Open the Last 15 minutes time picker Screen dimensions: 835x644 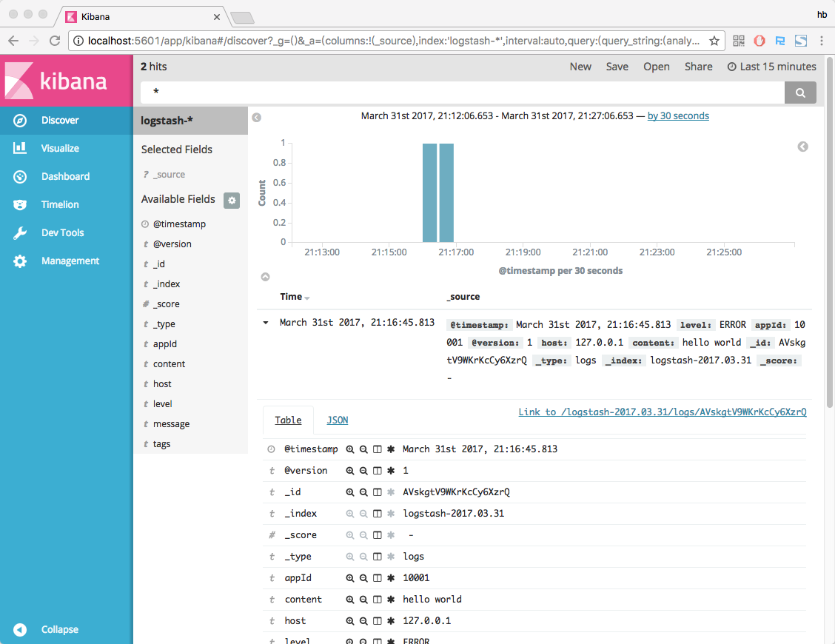click(x=771, y=67)
